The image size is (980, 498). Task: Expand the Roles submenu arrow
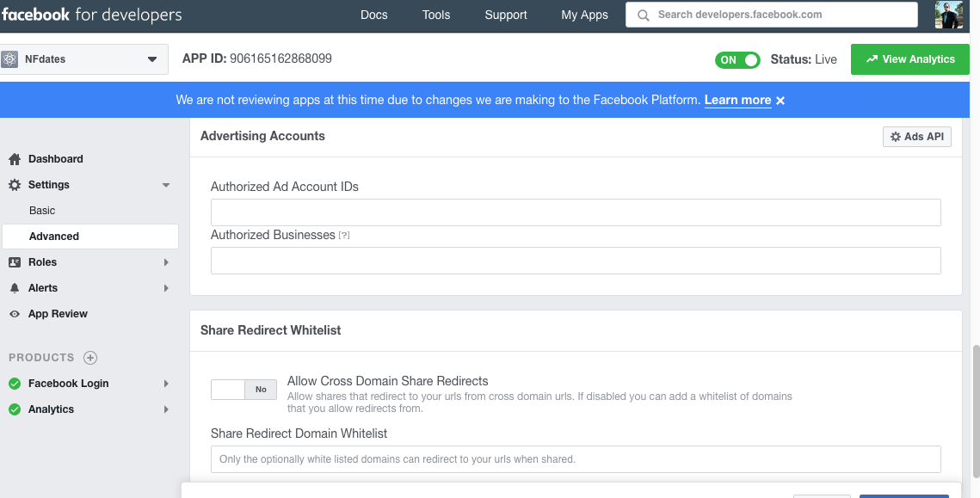(x=166, y=262)
